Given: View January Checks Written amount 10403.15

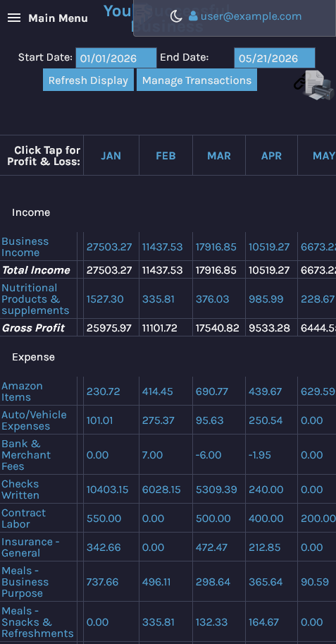Looking at the screenshot, I should click(x=108, y=490).
